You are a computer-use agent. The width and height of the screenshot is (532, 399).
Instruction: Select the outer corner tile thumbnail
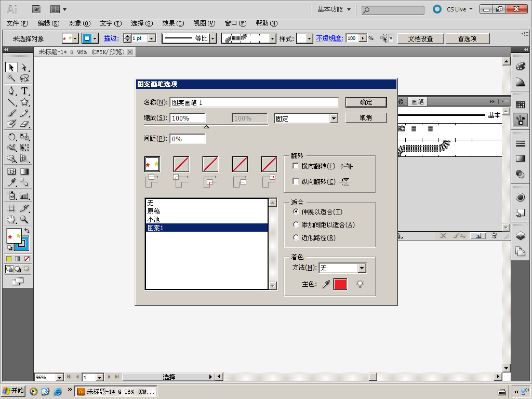pyautogui.click(x=181, y=164)
